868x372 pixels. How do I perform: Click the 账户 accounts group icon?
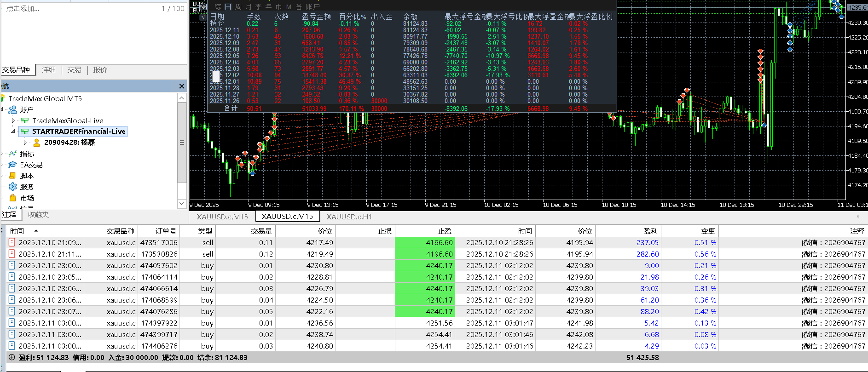13,109
